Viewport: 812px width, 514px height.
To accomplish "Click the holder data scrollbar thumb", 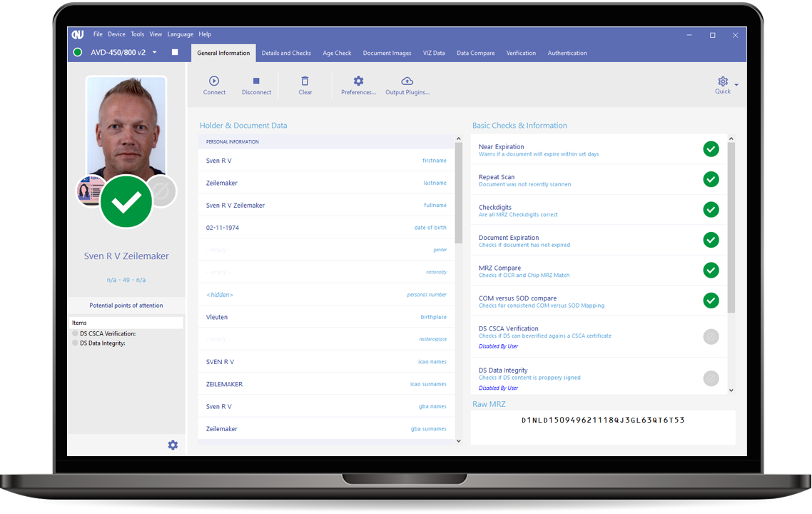I will pyautogui.click(x=458, y=193).
